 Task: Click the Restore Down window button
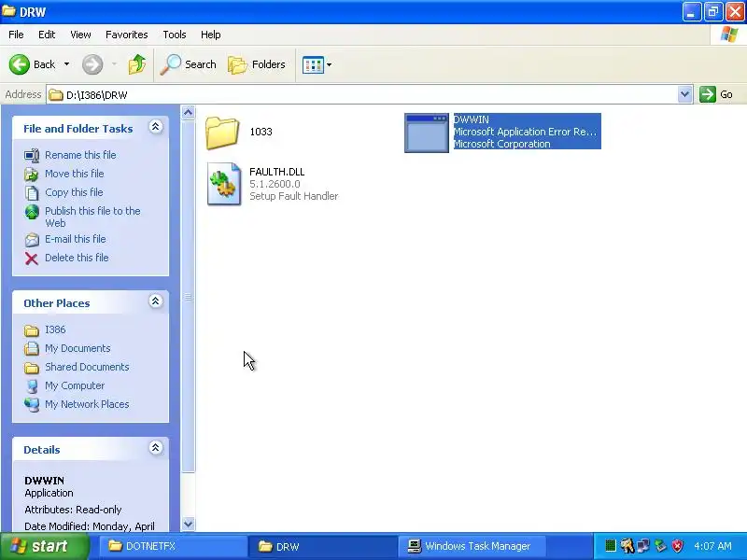point(713,12)
